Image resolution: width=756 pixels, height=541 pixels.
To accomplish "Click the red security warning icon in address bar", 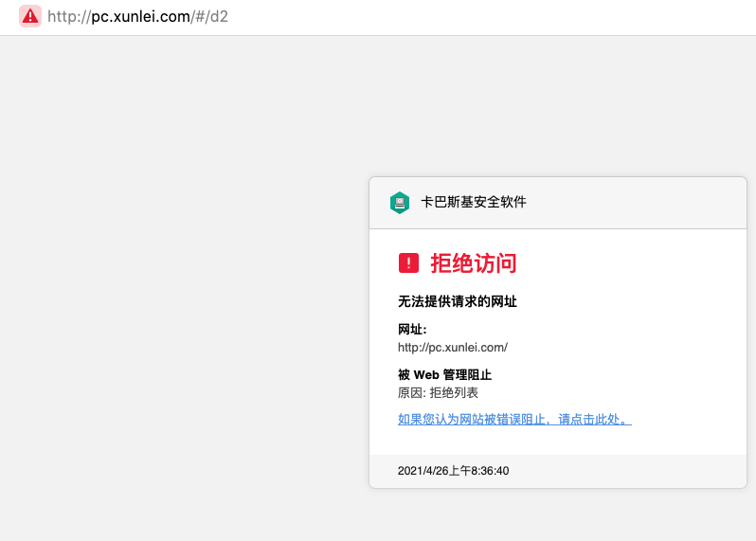I will click(30, 16).
